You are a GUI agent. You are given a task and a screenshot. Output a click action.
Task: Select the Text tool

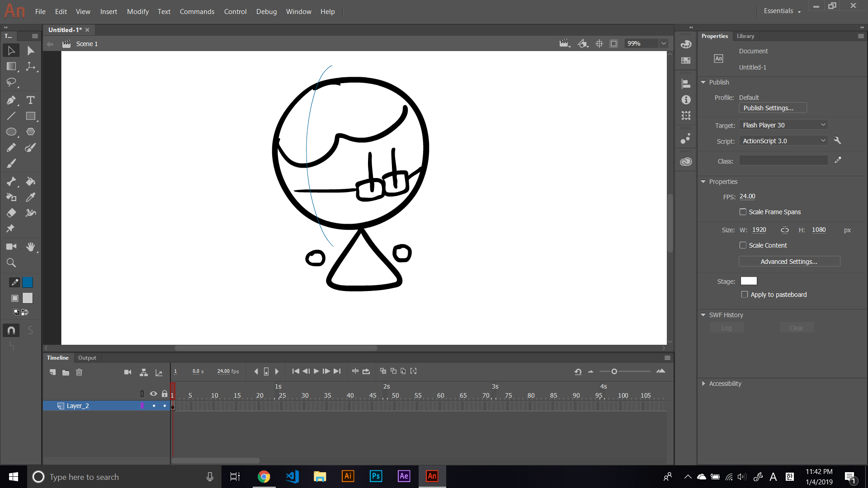click(x=30, y=100)
